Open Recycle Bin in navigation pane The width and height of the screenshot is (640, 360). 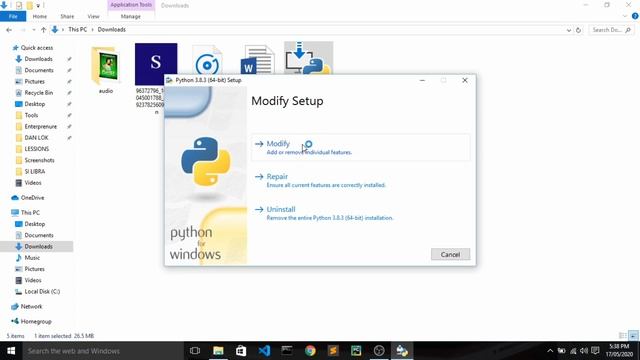(x=38, y=93)
